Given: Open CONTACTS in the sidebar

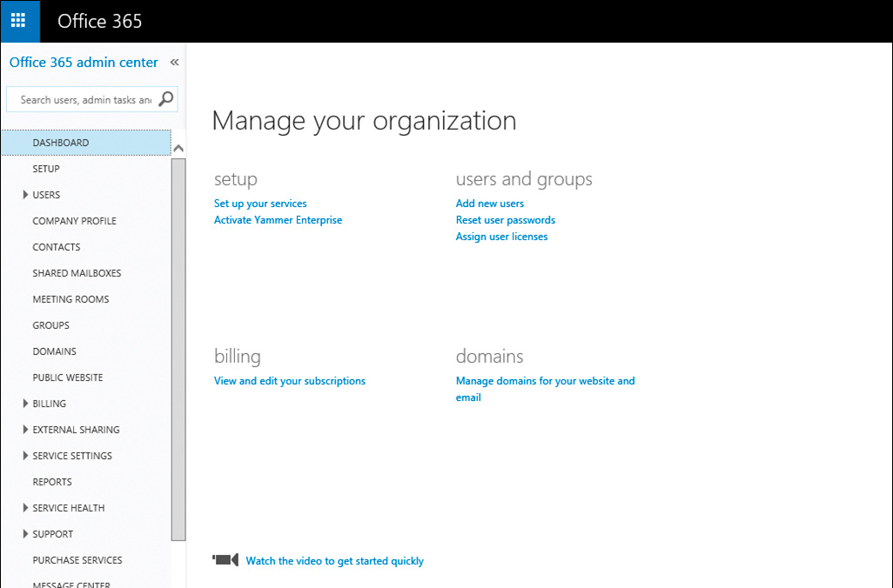Looking at the screenshot, I should coord(57,247).
